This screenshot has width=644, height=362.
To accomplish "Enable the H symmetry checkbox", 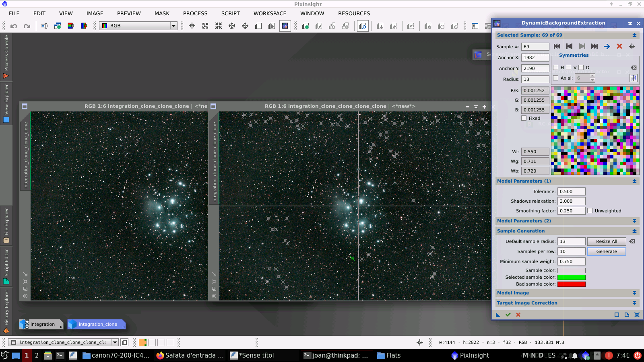I will click(557, 67).
